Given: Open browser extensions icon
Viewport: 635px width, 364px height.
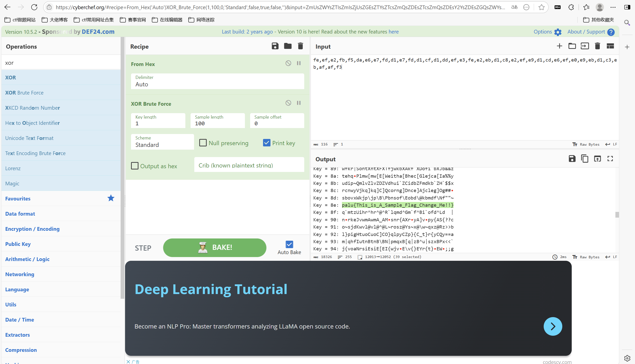Looking at the screenshot, I should pos(571,7).
